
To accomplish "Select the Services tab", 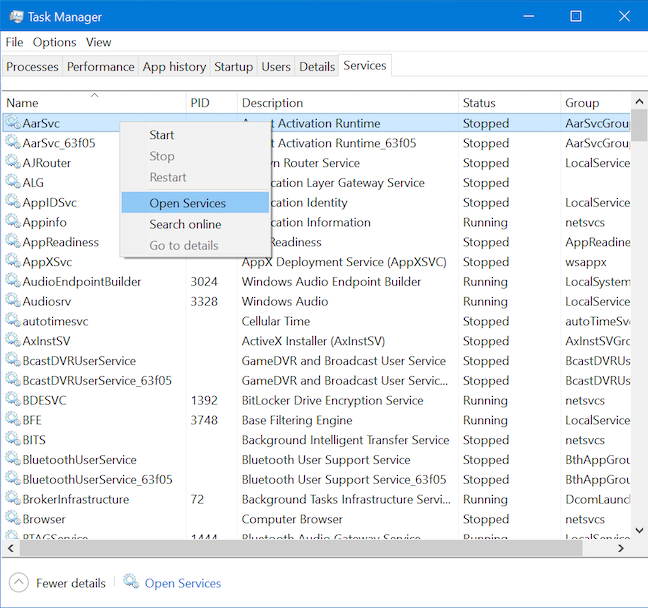I will click(365, 65).
